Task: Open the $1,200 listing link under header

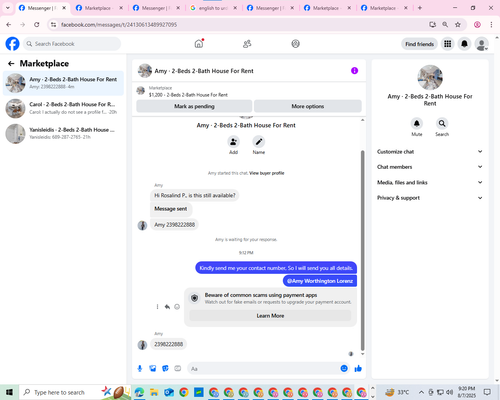Action: pos(188,95)
